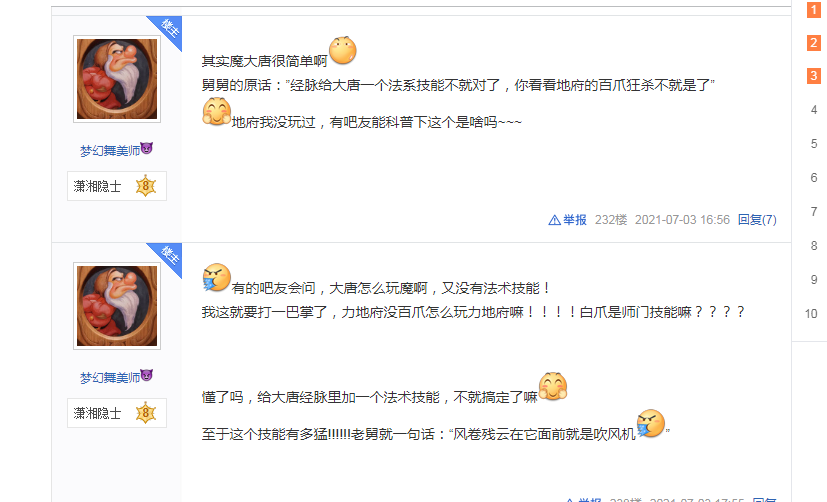Screen dimensions: 827x502
Task: Click the 潇湘隐士 title badge in second post
Action: pyautogui.click(x=117, y=413)
